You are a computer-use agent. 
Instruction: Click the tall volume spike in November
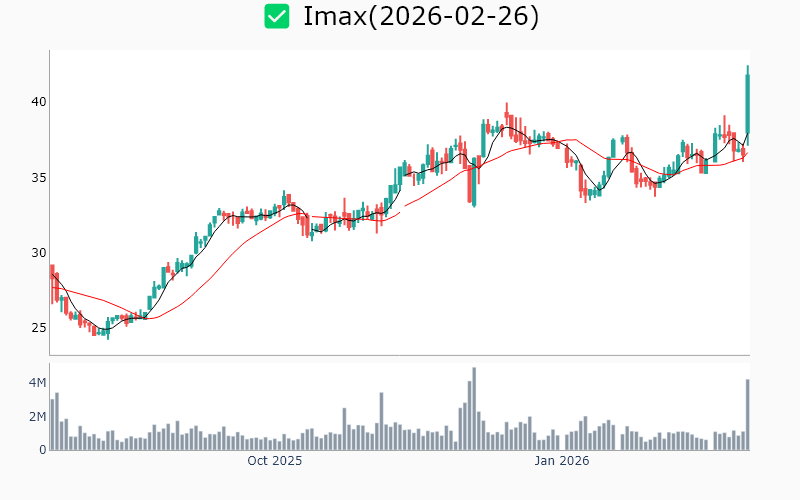(x=381, y=421)
